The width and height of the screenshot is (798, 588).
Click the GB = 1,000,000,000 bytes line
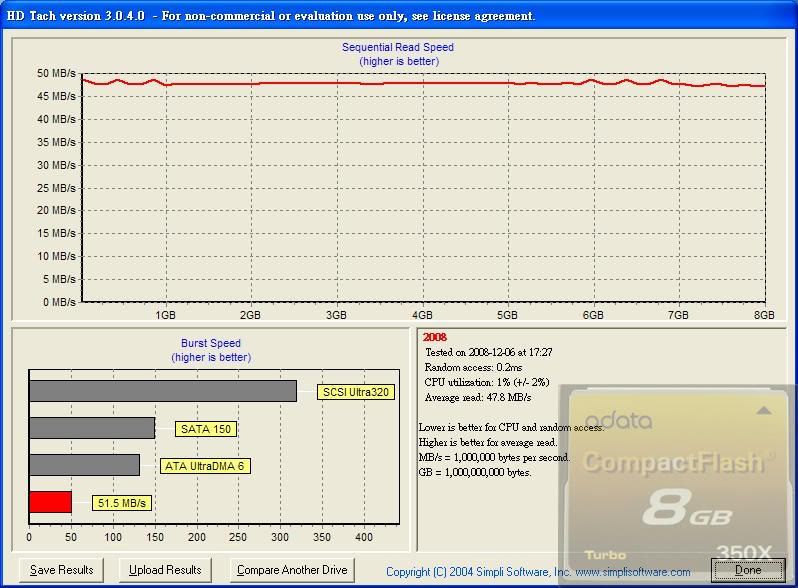475,472
